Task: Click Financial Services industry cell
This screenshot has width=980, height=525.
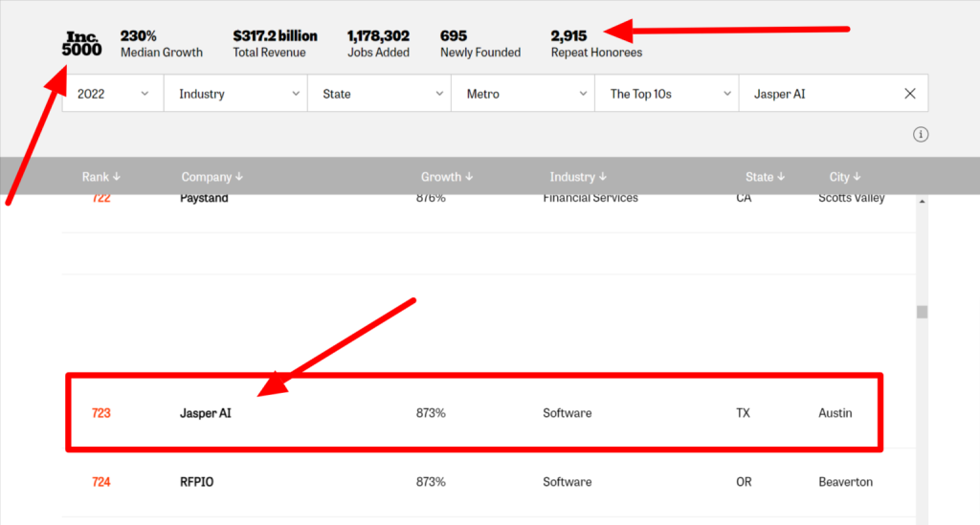Action: pos(590,199)
